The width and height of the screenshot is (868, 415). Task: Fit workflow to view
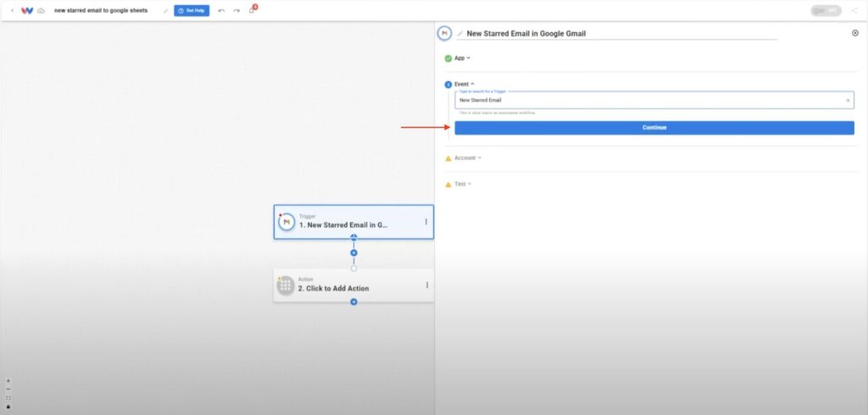8,398
